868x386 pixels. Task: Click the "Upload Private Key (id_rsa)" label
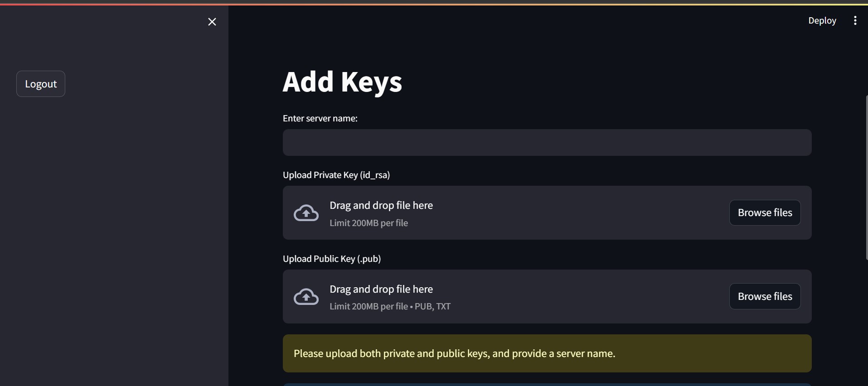336,175
